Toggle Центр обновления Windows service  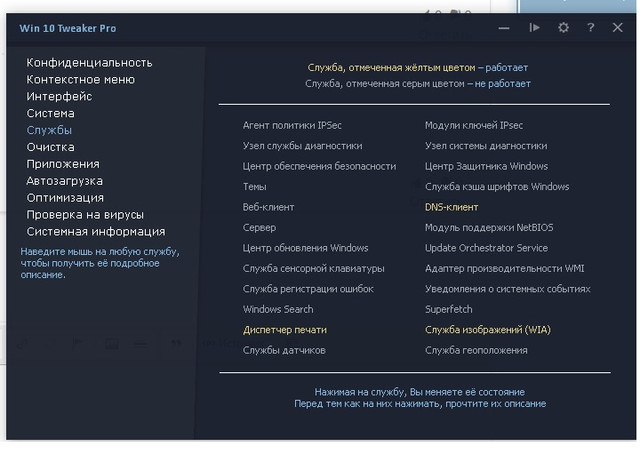[306, 248]
